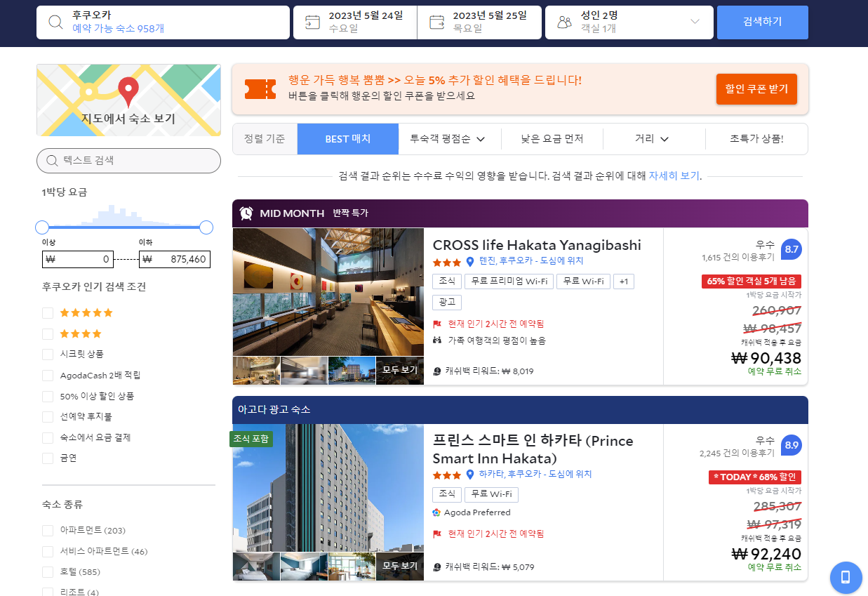The width and height of the screenshot is (868, 596).
Task: Click the 할인 쿠폰 받기 button
Action: coord(756,89)
